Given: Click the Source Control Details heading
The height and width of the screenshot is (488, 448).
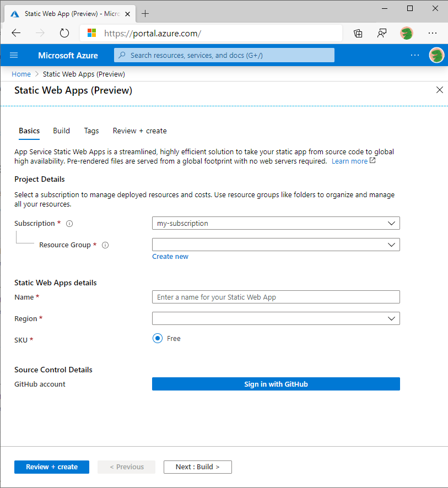Looking at the screenshot, I should point(53,370).
